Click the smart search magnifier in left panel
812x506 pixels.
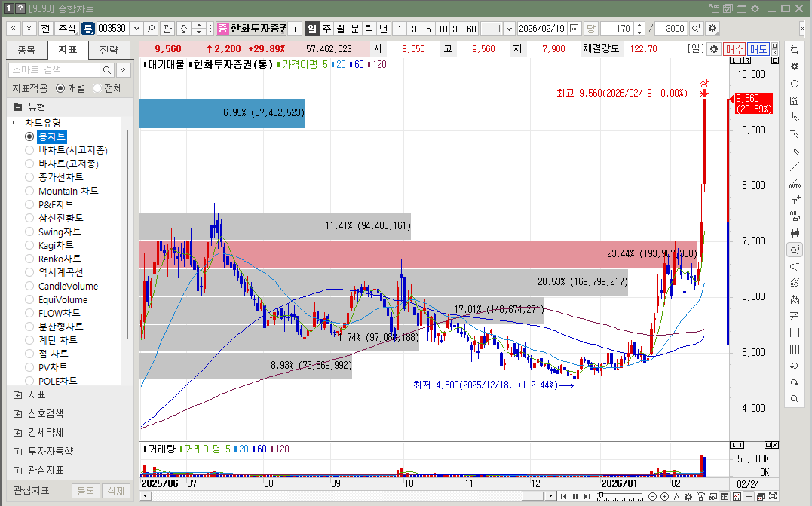[106, 70]
